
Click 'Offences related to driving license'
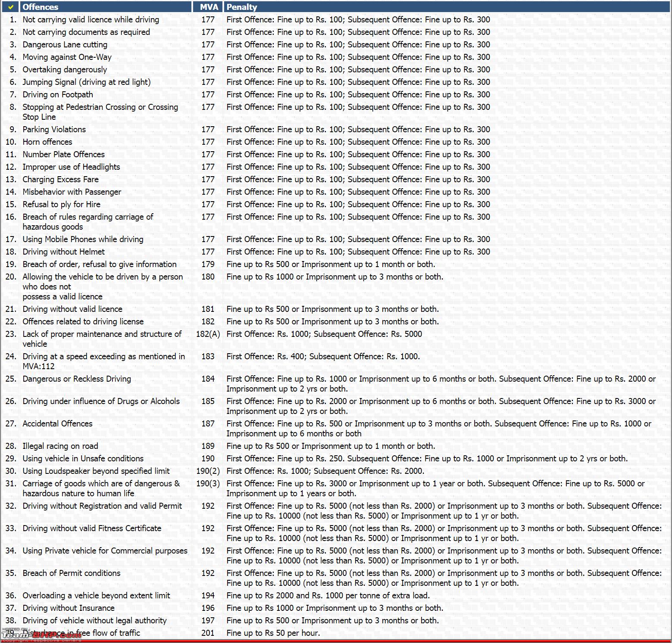(83, 321)
